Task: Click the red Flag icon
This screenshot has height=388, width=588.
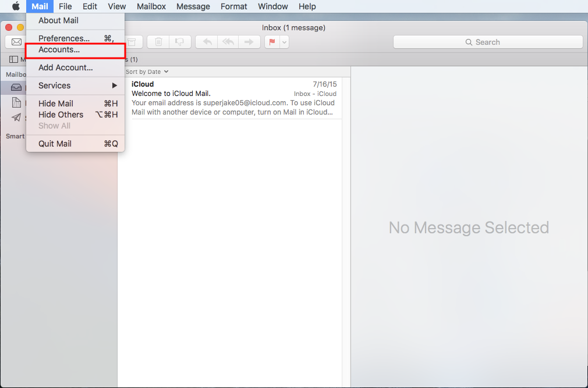Action: point(272,42)
